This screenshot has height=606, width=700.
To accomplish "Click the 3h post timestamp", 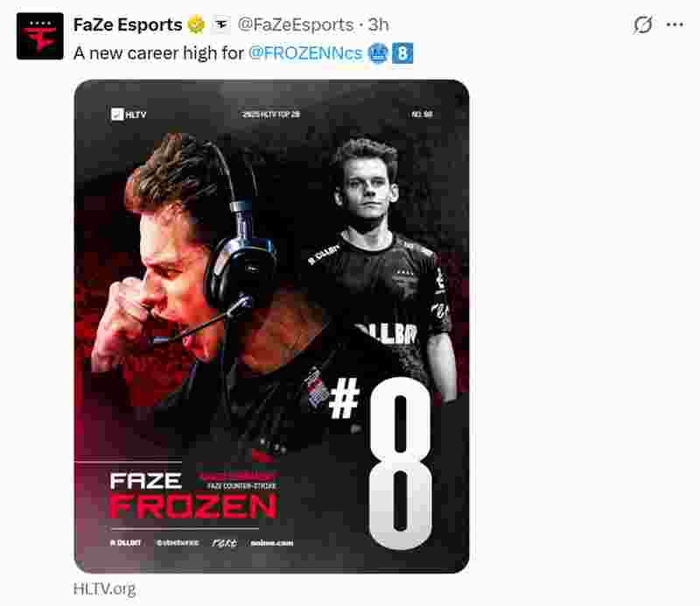I will [x=379, y=25].
